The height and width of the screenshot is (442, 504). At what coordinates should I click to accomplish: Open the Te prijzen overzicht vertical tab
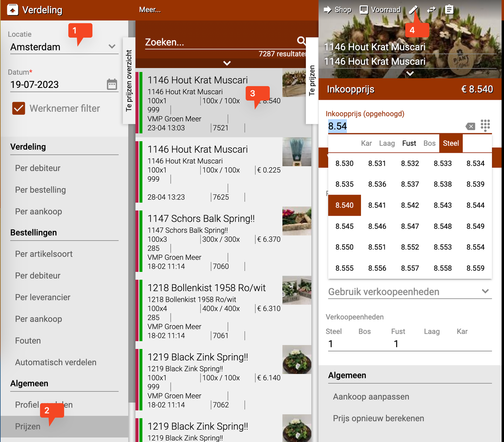click(x=129, y=81)
